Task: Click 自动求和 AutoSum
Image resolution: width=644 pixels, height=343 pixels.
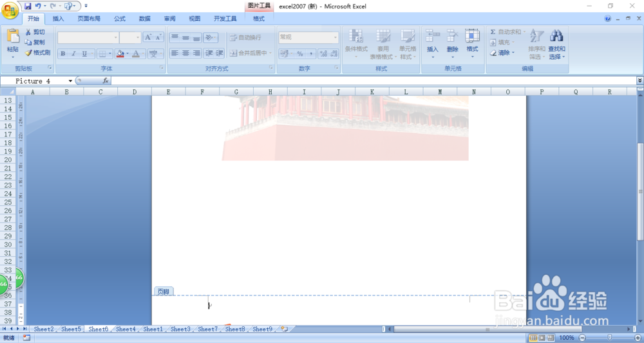Action: 507,32
